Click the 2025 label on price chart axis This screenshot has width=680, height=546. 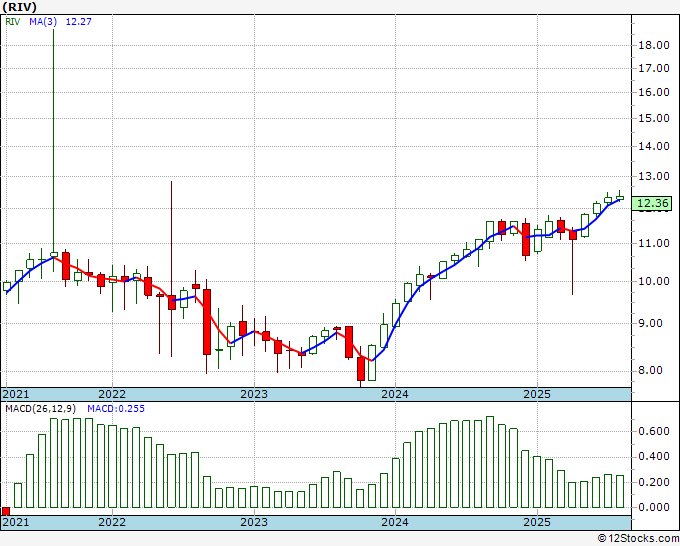pyautogui.click(x=537, y=394)
